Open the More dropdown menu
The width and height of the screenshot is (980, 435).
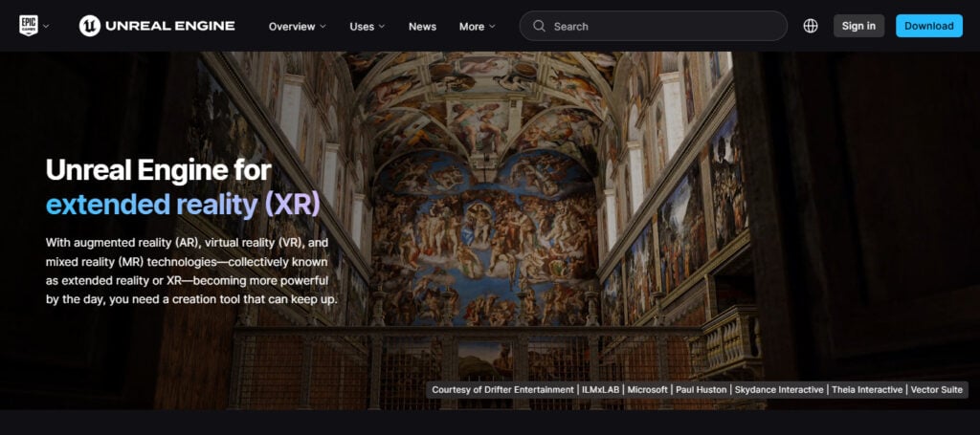coord(478,26)
